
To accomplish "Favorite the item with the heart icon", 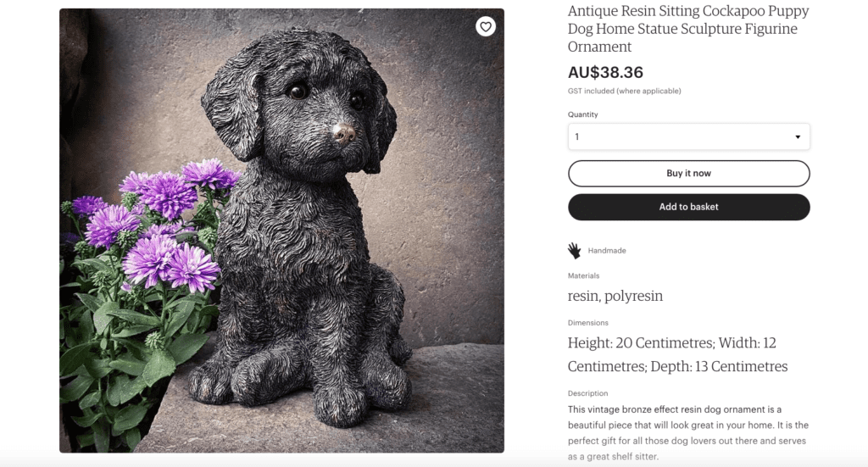I will click(x=486, y=26).
